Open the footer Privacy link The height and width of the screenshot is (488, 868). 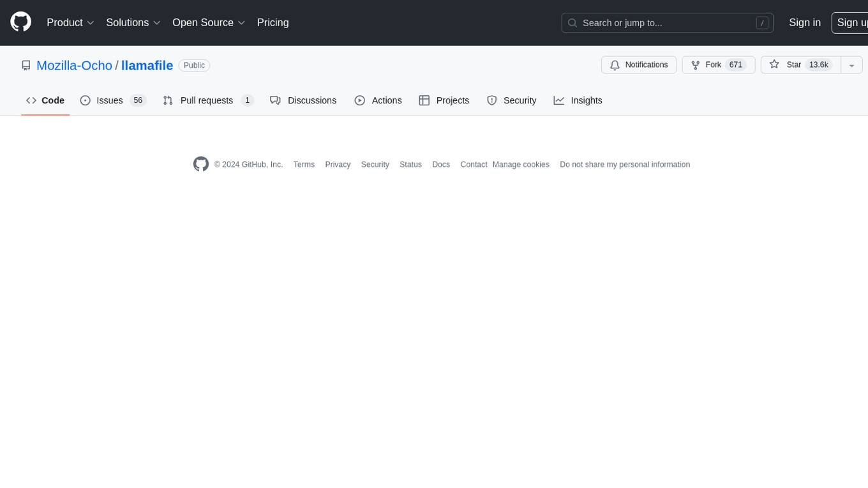338,164
